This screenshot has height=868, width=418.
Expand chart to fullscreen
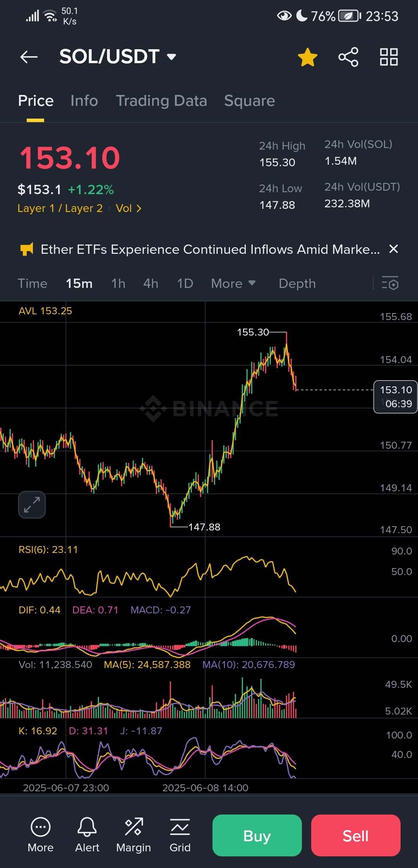tap(32, 505)
